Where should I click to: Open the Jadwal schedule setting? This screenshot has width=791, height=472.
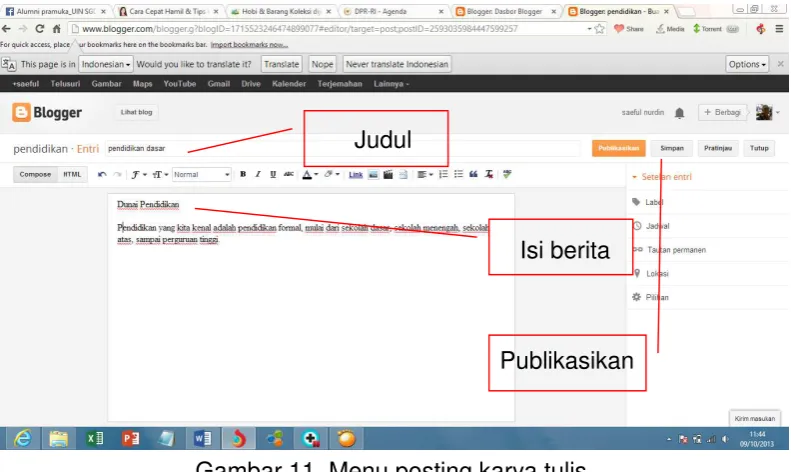(x=651, y=226)
